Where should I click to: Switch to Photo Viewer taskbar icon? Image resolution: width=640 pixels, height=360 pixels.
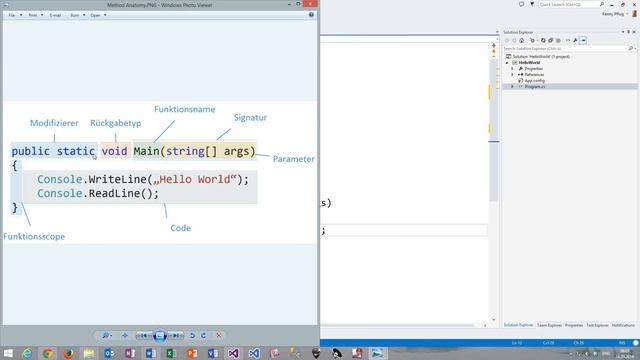click(377, 353)
